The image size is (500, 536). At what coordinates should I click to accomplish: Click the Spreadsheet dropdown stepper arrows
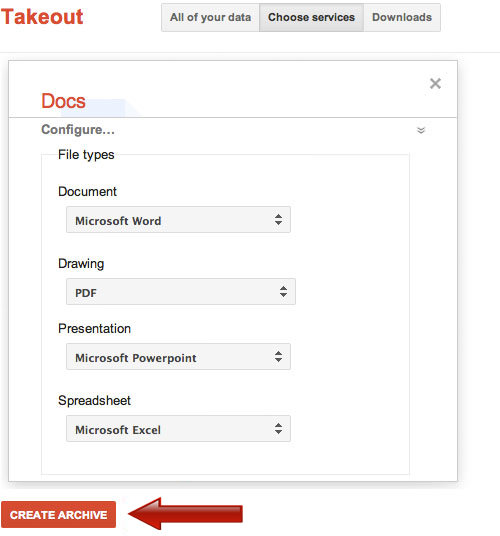[279, 429]
